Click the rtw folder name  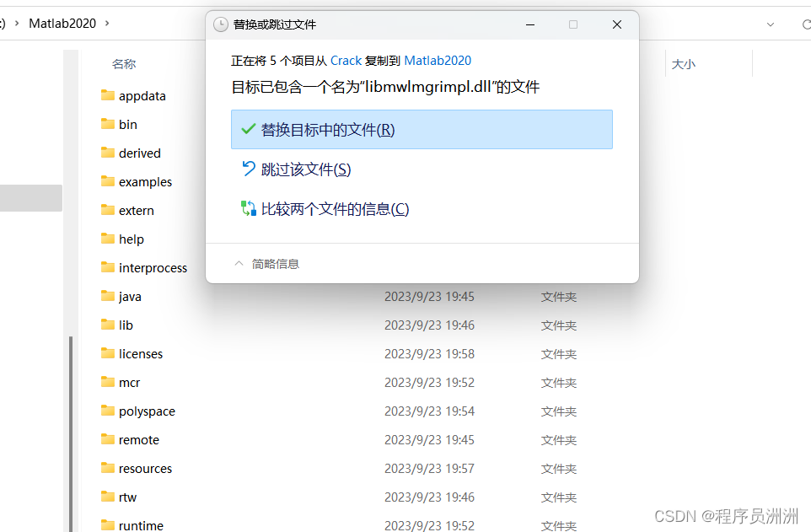tap(128, 497)
